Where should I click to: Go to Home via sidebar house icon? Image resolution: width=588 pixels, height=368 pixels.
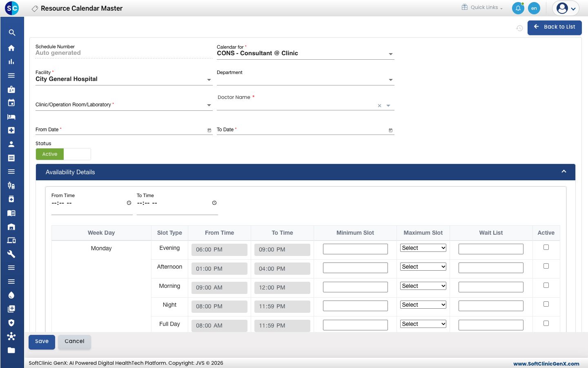coord(11,48)
